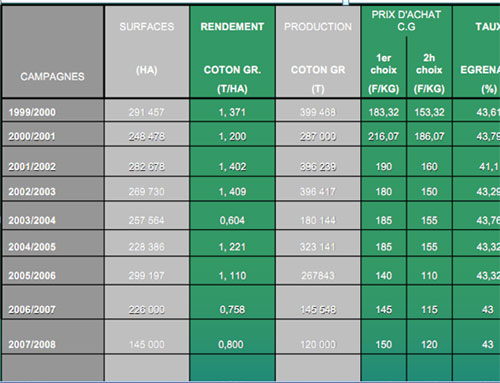Click the PRODUCTION COTON GR header cell
The width and height of the screenshot is (500, 383).
(x=318, y=52)
